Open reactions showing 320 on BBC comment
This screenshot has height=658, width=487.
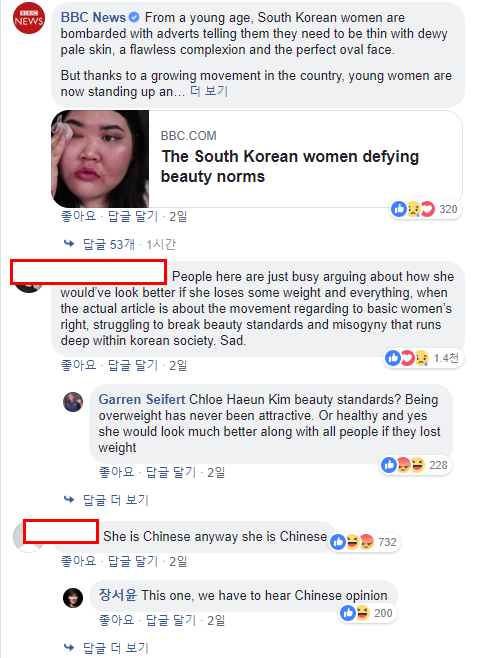click(x=424, y=209)
